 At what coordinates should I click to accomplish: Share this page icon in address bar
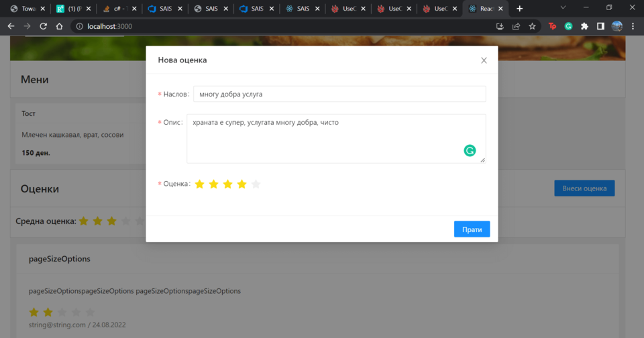(516, 26)
